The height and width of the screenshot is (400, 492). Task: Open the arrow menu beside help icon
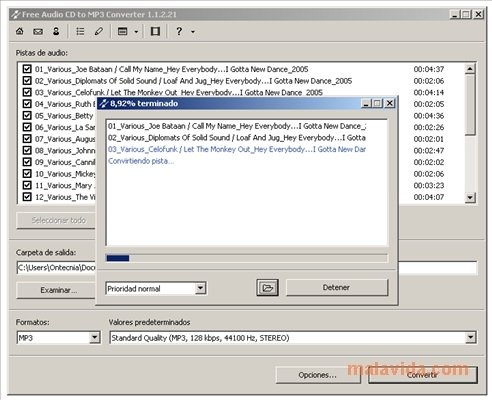coord(193,32)
